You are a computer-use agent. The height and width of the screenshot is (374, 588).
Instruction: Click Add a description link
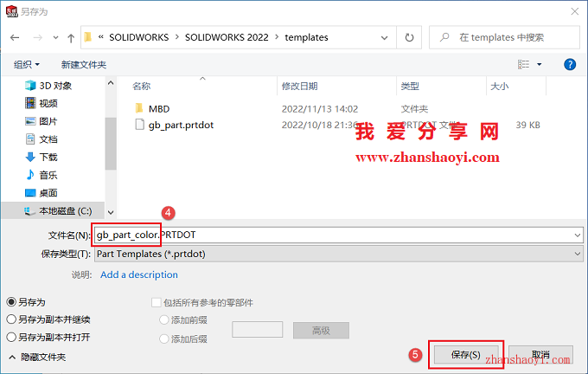(x=139, y=274)
